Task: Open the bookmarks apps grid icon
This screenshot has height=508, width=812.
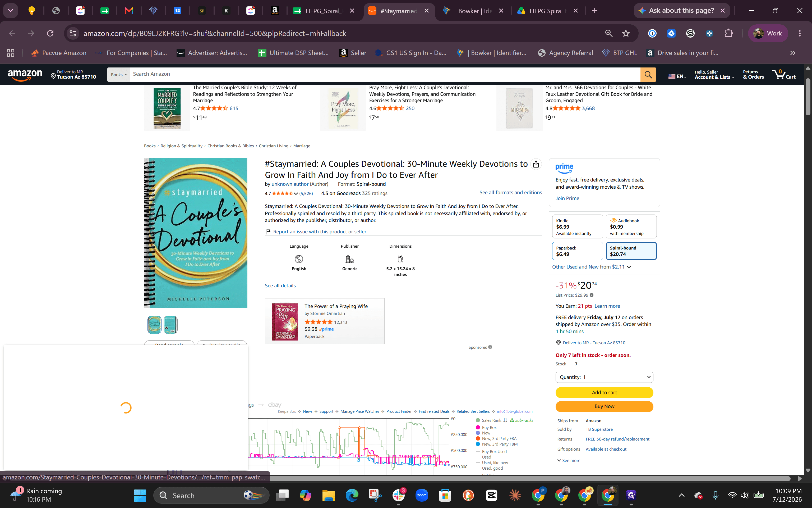Action: tap(11, 53)
